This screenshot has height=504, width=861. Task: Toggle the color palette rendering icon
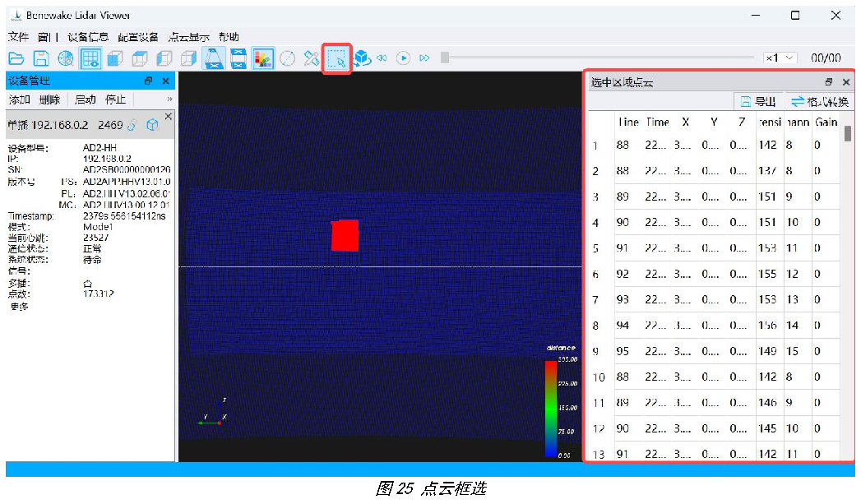[x=263, y=58]
